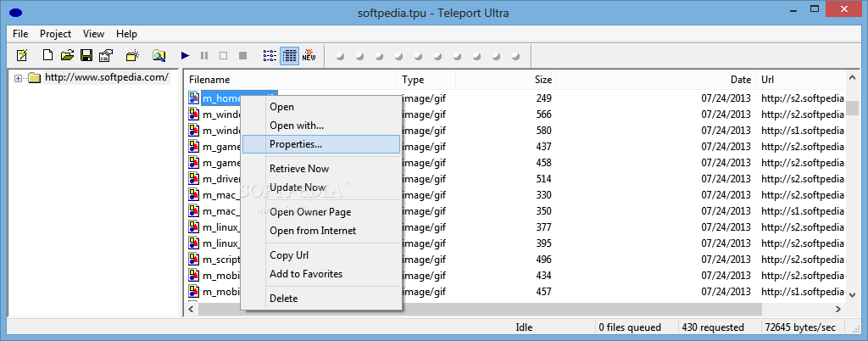The height and width of the screenshot is (341, 868).
Task: Click the file icon beside m_script
Action: [194, 259]
